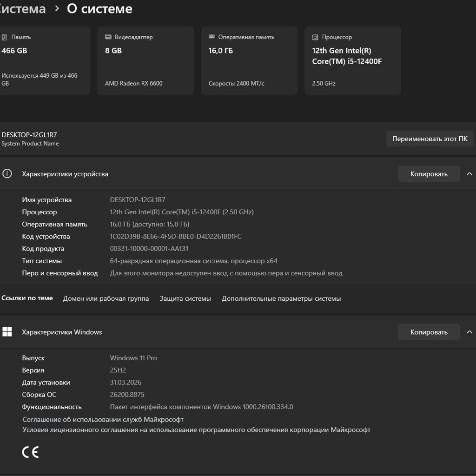Click the System Product Name text
476x476 pixels.
pos(30,143)
